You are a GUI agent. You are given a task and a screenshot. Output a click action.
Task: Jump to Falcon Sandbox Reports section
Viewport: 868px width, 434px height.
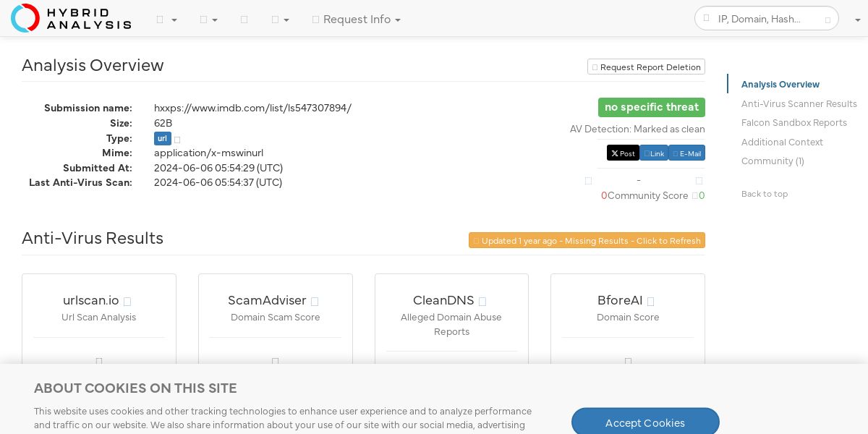[x=794, y=123]
